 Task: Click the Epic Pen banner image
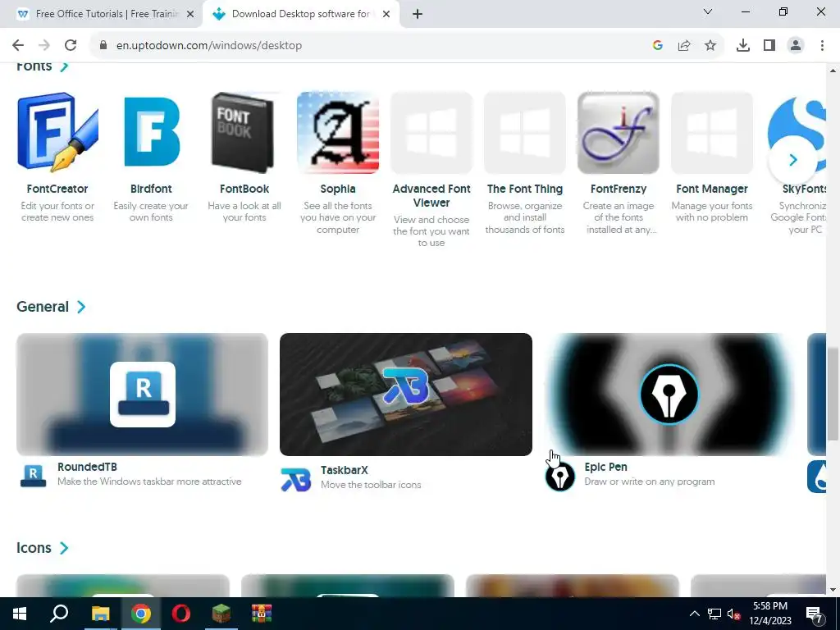[x=669, y=395]
